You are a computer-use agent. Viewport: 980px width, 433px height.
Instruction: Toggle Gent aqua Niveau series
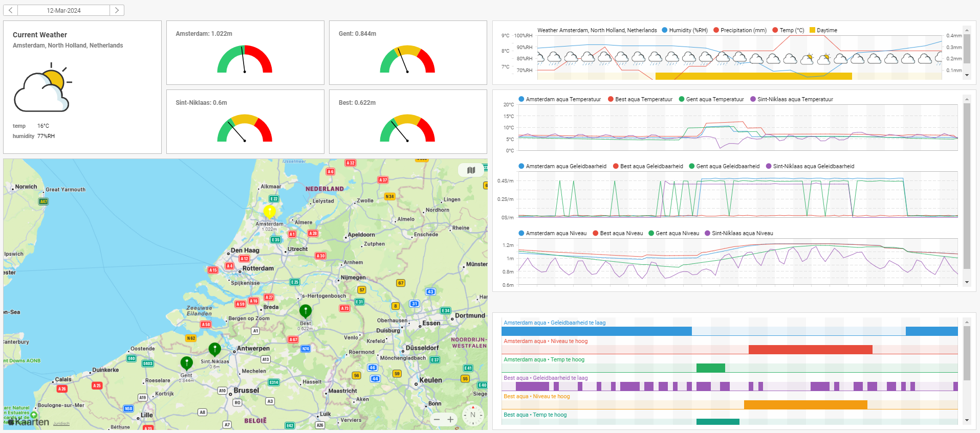[673, 233]
